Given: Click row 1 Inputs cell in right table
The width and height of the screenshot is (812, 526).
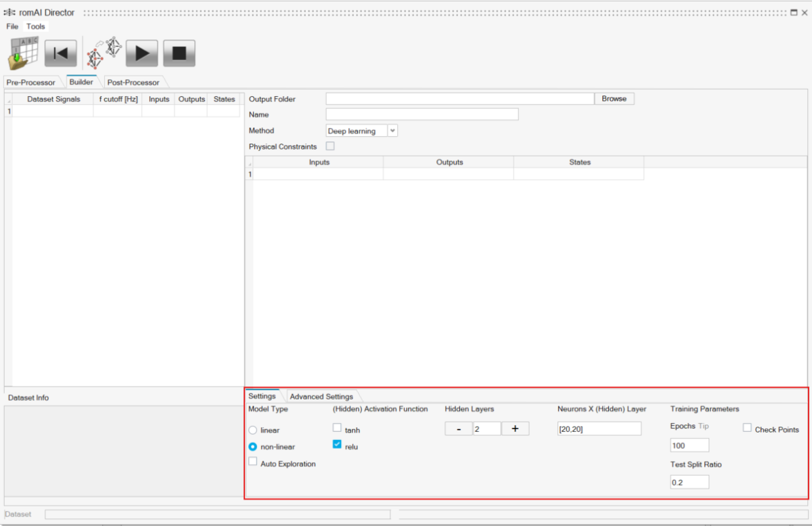Looking at the screenshot, I should [x=319, y=174].
